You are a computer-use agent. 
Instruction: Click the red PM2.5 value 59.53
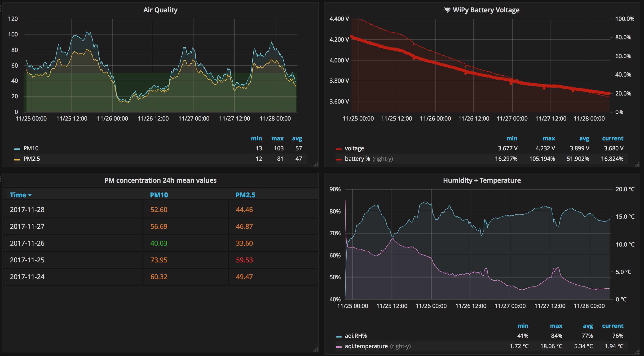point(244,260)
